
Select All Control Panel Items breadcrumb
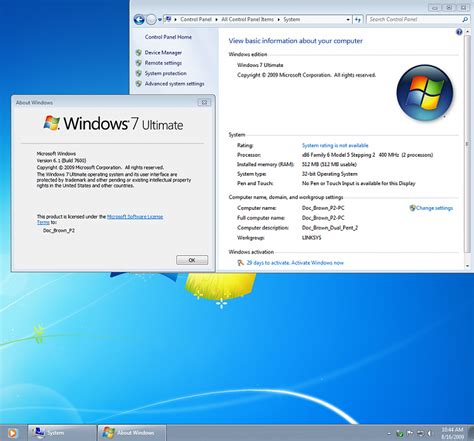coord(248,20)
